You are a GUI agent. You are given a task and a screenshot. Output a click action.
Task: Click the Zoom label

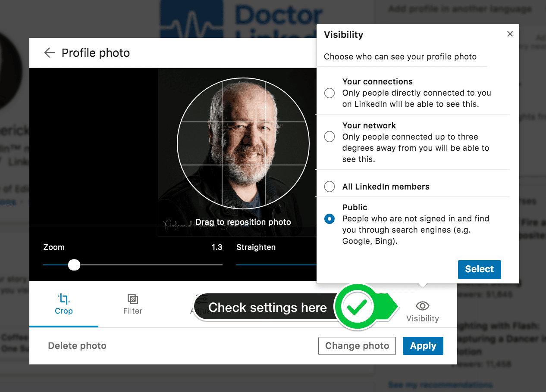click(x=54, y=247)
